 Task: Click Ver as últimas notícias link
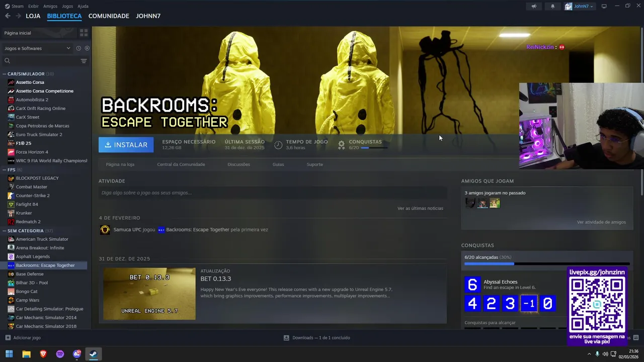[x=420, y=208]
